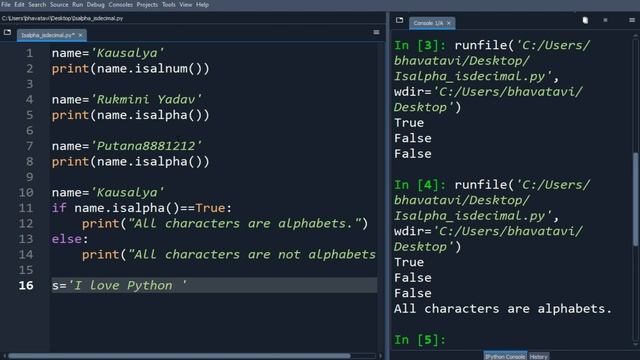
Task: Close the Isalpha_isdecimal.py editor tab
Action: point(80,35)
